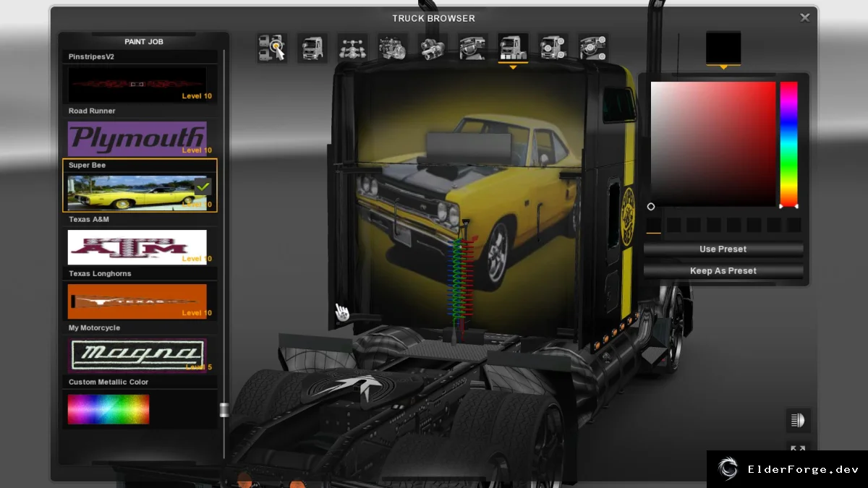
Task: Click the Use Preset button
Action: (723, 249)
